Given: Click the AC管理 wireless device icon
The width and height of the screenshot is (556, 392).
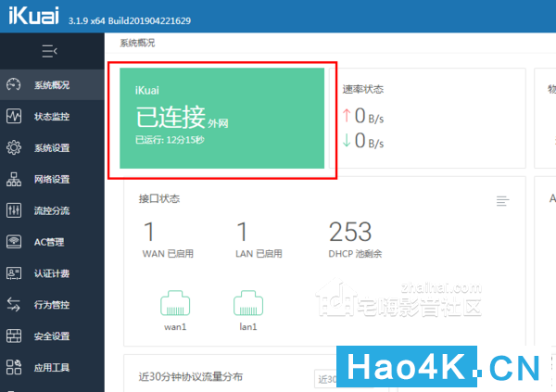Looking at the screenshot, I should 14,242.
